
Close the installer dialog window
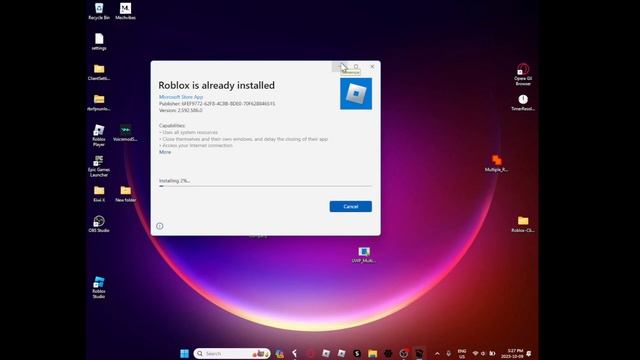pos(372,67)
